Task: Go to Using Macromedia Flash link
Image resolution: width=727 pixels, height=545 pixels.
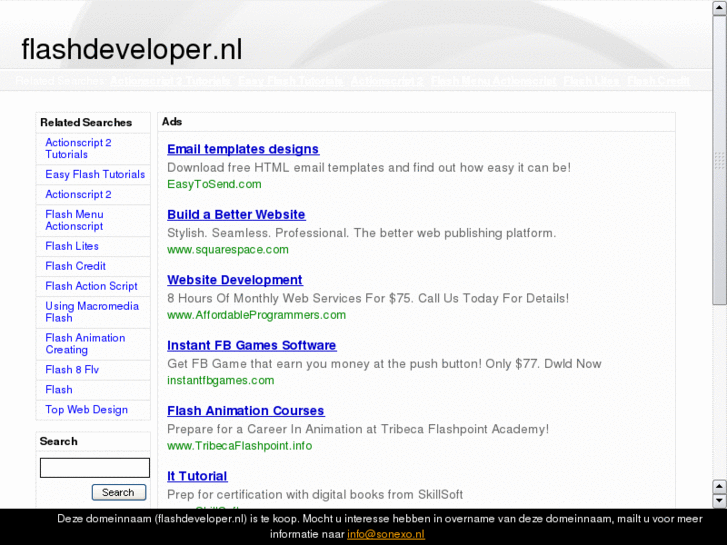Action: (91, 312)
